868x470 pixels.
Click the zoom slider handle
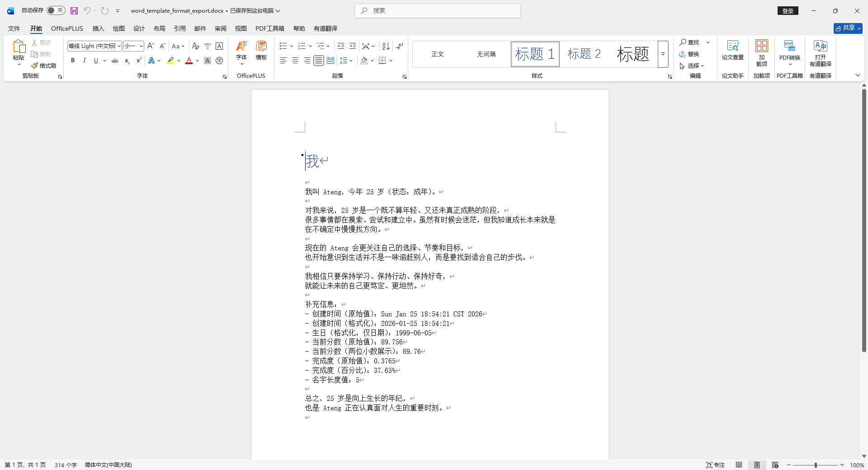point(816,465)
